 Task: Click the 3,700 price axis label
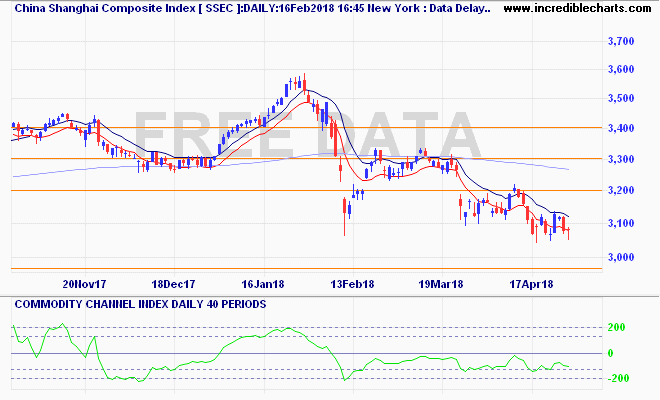pyautogui.click(x=621, y=41)
